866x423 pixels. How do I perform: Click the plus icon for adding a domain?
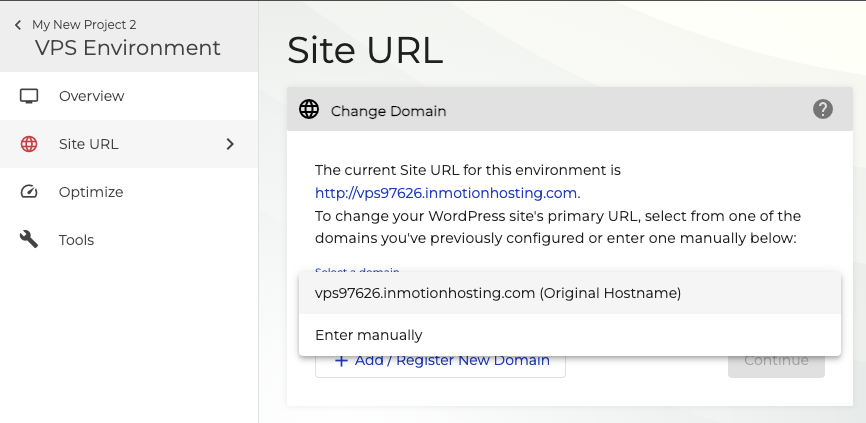click(x=341, y=361)
